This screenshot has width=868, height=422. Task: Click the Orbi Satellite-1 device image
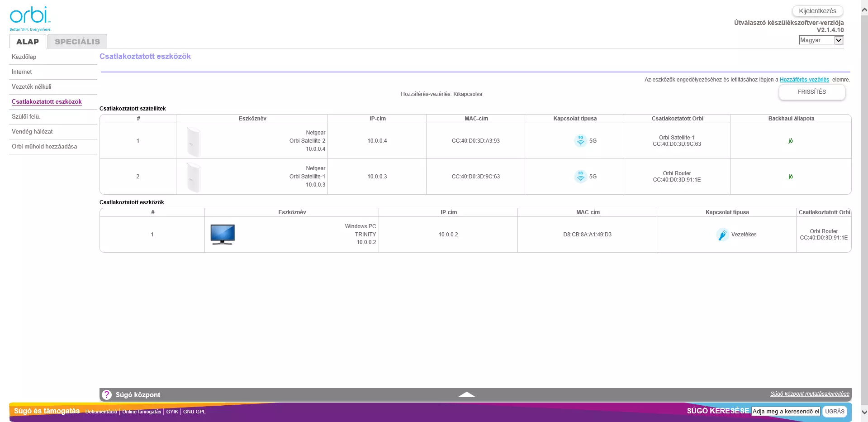(194, 177)
